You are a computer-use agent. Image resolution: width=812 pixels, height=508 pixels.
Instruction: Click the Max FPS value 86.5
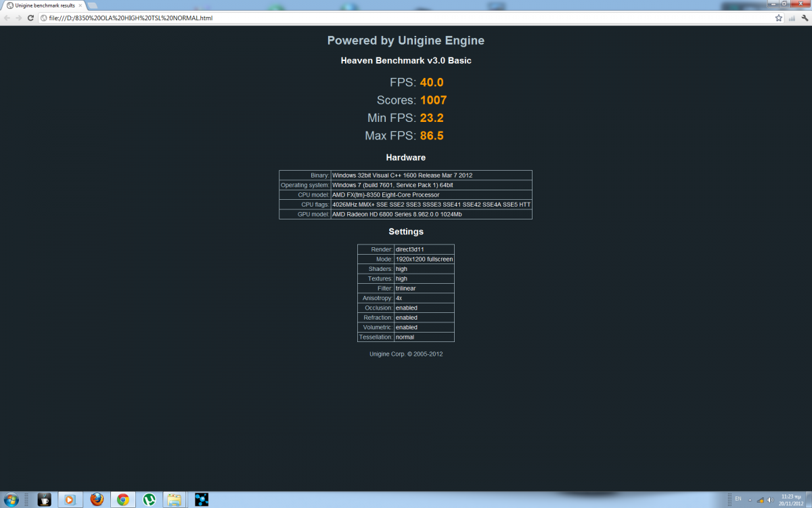point(432,135)
